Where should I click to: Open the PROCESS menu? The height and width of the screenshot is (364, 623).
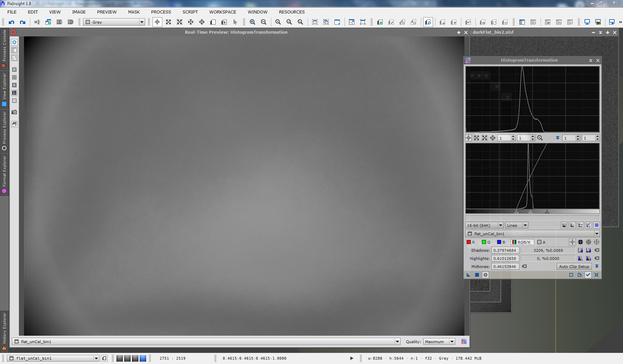161,12
